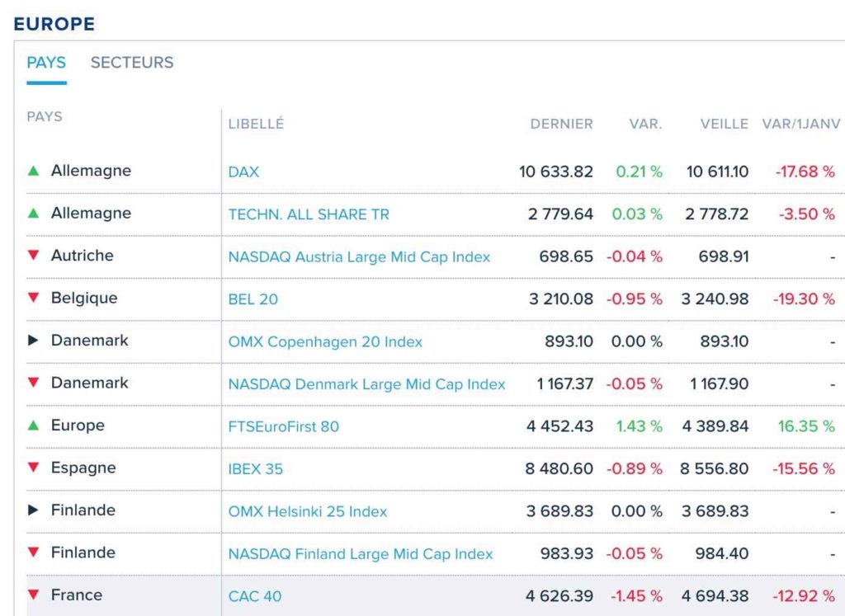
Task: Open the DAX index link
Action: (x=243, y=172)
